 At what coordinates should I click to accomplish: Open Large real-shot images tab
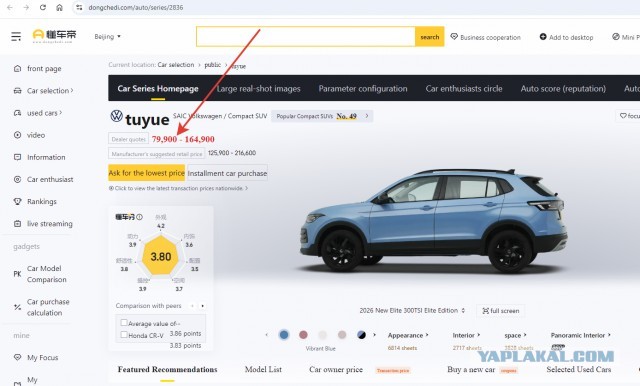point(258,89)
